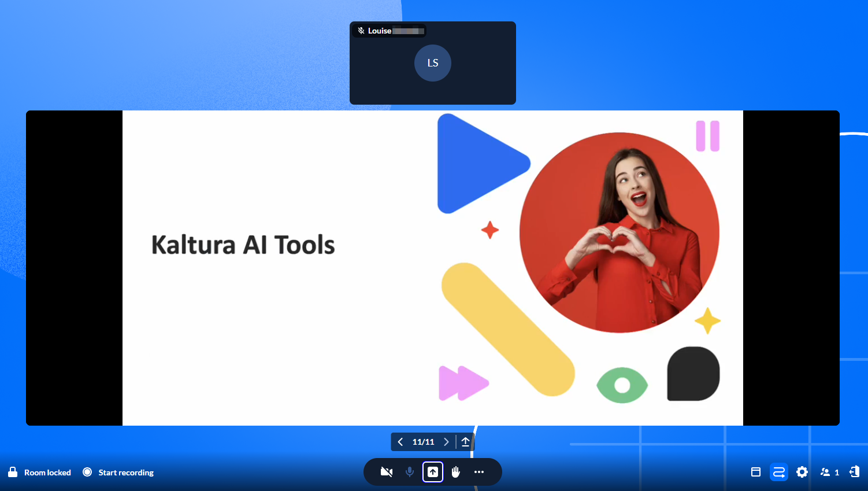Go to the next slide

[x=446, y=442]
